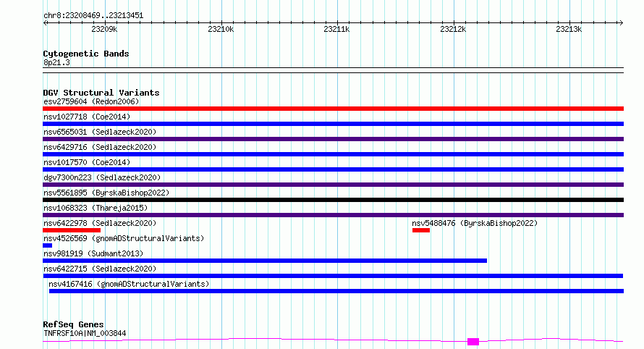Click nsv6429716 (Sedlazeck2020) label
644x349 pixels.
(100, 147)
